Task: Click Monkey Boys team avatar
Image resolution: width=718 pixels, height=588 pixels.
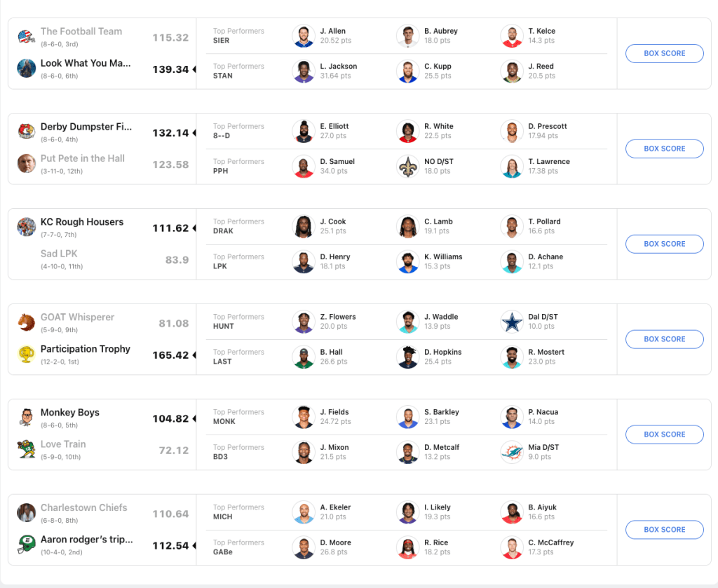Action: point(27,418)
